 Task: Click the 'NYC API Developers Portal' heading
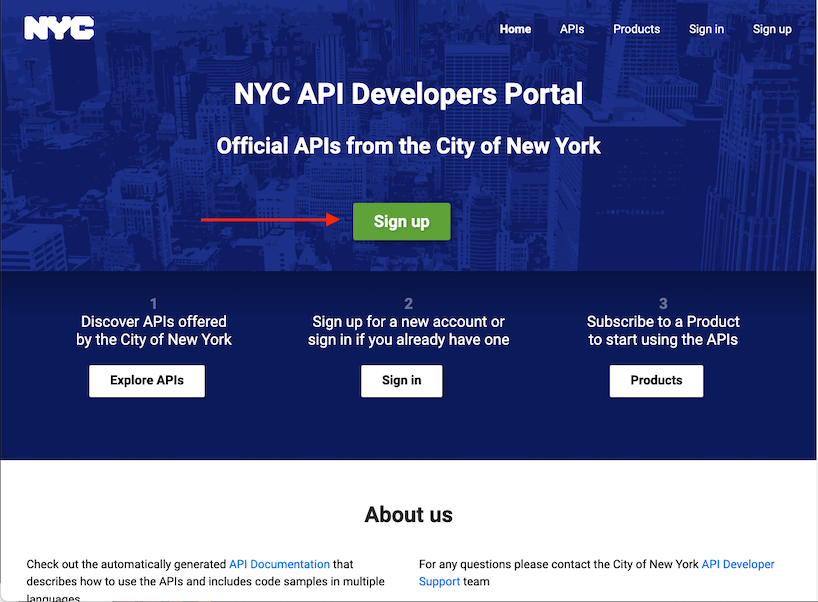pyautogui.click(x=408, y=94)
